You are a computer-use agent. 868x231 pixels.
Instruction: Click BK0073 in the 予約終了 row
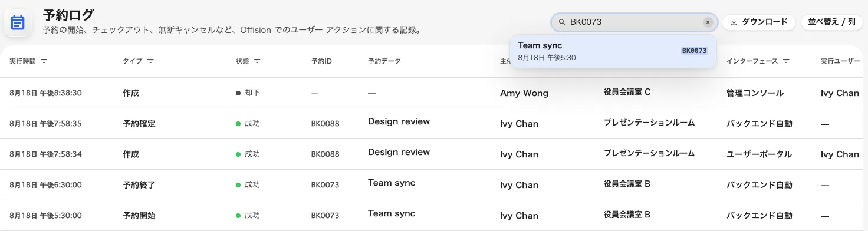point(325,185)
